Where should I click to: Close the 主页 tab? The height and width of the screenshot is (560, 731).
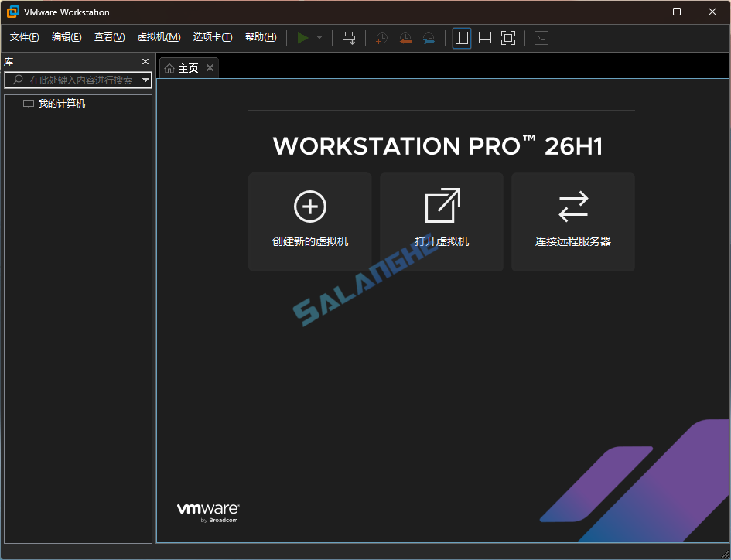(x=210, y=68)
